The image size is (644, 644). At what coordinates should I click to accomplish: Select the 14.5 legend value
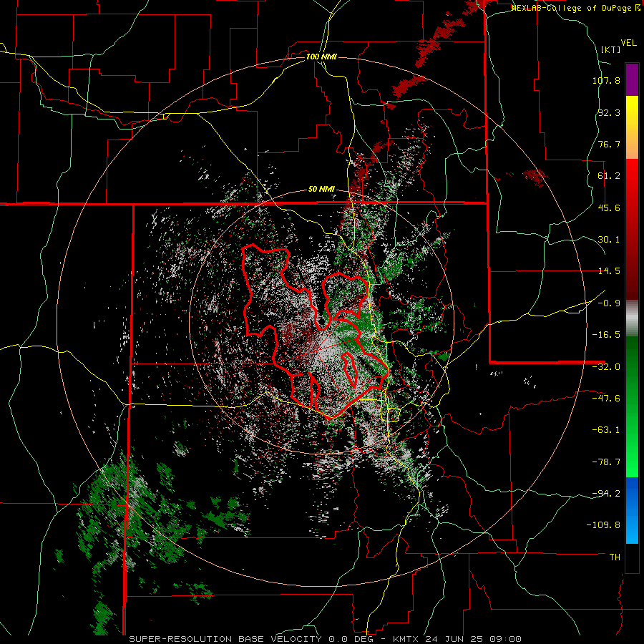(609, 271)
